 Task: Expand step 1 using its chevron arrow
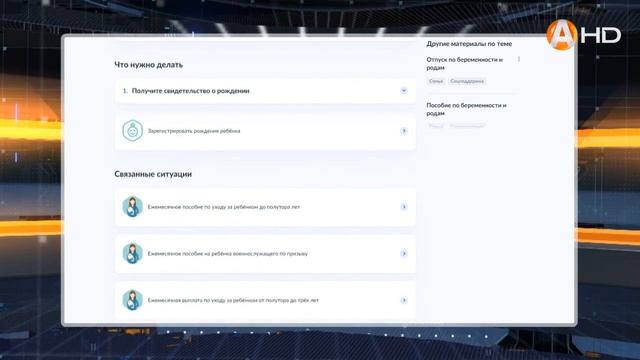pyautogui.click(x=404, y=91)
